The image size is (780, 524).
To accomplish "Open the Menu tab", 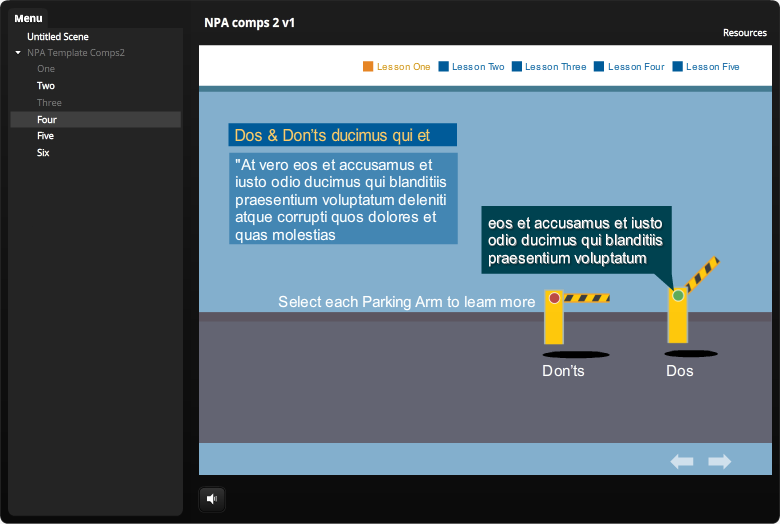I will click(x=28, y=18).
